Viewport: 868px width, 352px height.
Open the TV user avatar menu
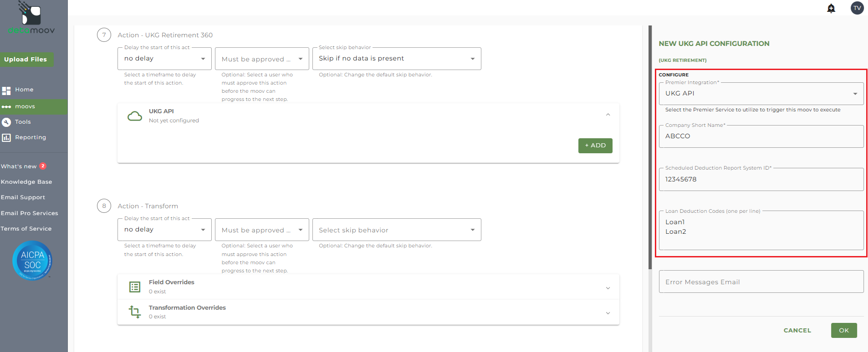click(857, 8)
